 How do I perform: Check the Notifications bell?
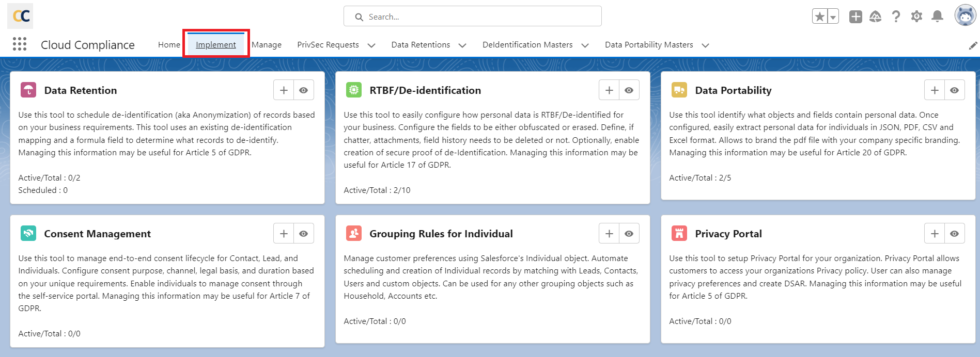pos(937,17)
